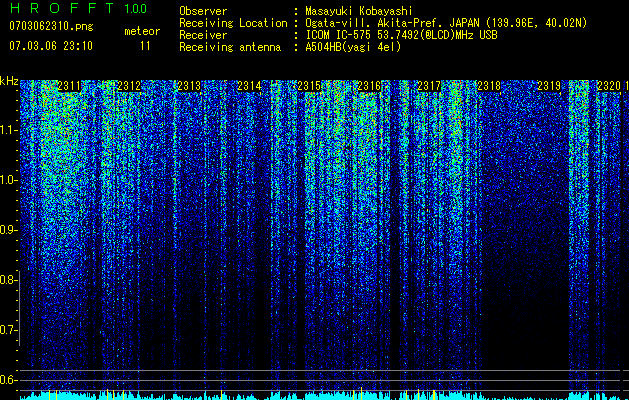This screenshot has height=400, width=629.
Task: Click the 0.6 kHz axis tick label
Action: tap(8, 380)
